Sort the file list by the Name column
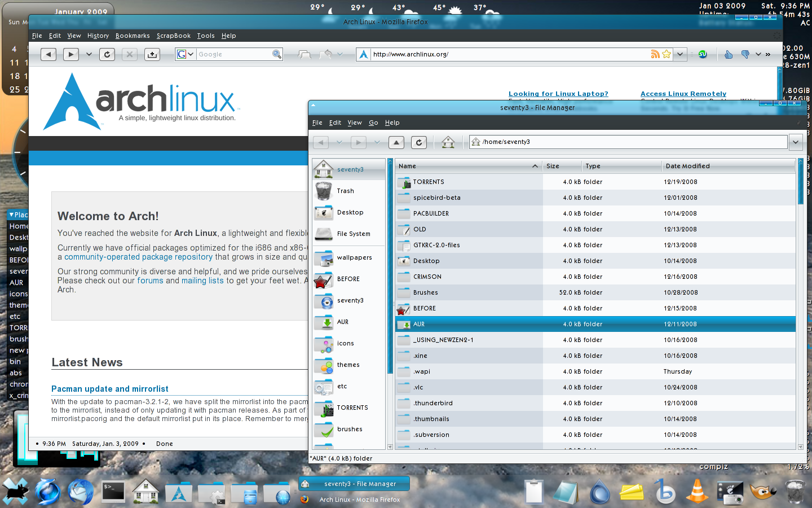The height and width of the screenshot is (508, 812). coord(468,166)
